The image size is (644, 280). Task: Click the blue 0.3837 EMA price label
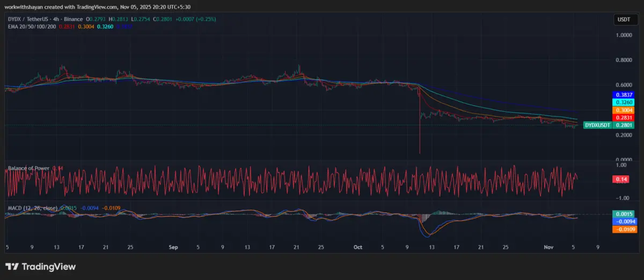tap(623, 95)
